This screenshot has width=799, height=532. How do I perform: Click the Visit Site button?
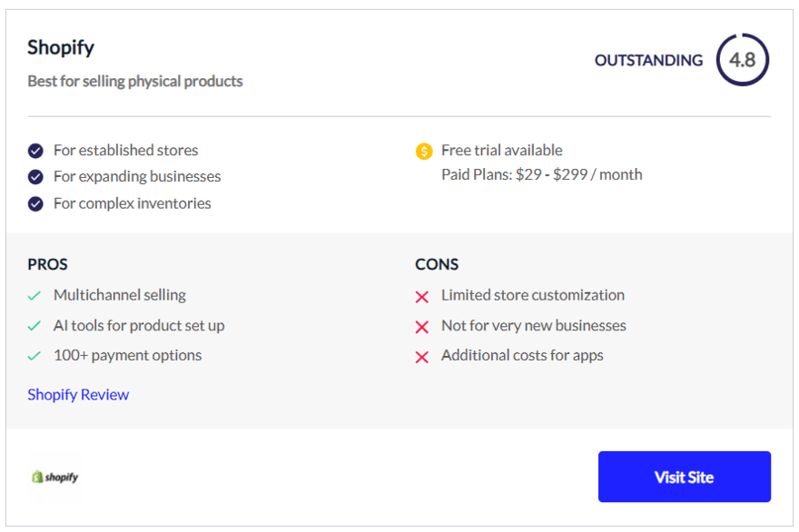[x=684, y=476]
